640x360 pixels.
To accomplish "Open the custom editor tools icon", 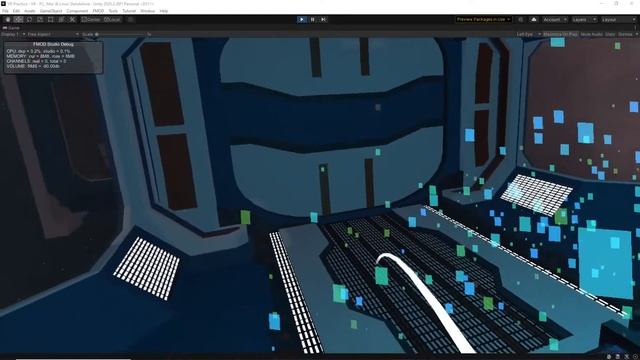I will (x=72, y=20).
